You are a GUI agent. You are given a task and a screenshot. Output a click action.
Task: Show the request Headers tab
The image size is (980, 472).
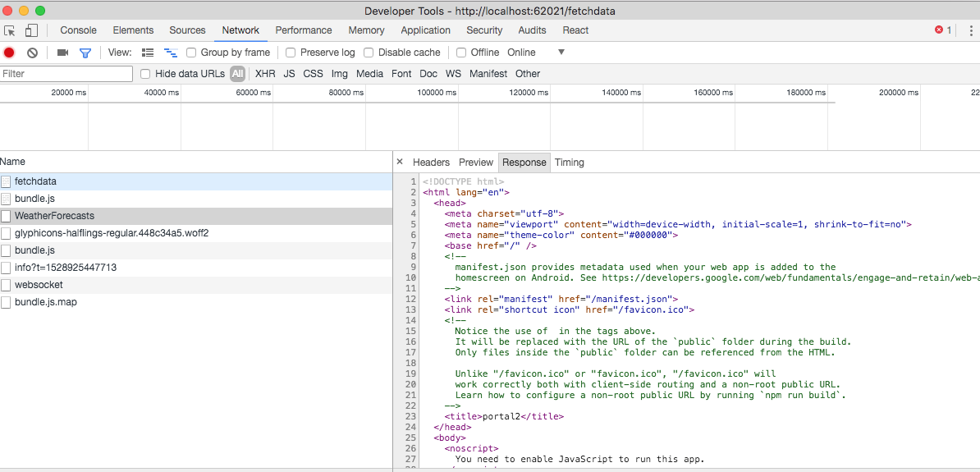(x=431, y=162)
